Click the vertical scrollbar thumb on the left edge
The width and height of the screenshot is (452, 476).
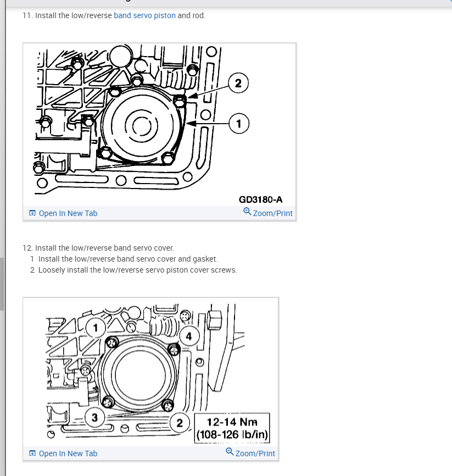click(x=2, y=284)
